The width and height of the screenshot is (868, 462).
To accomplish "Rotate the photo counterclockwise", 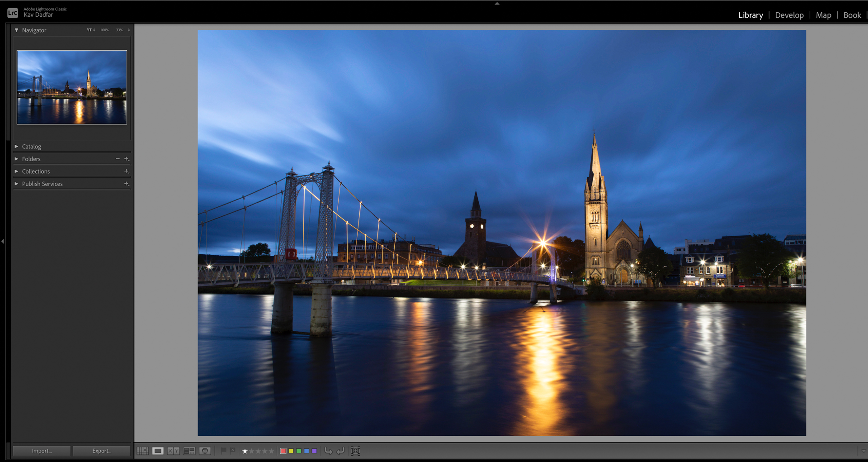I will 328,451.
